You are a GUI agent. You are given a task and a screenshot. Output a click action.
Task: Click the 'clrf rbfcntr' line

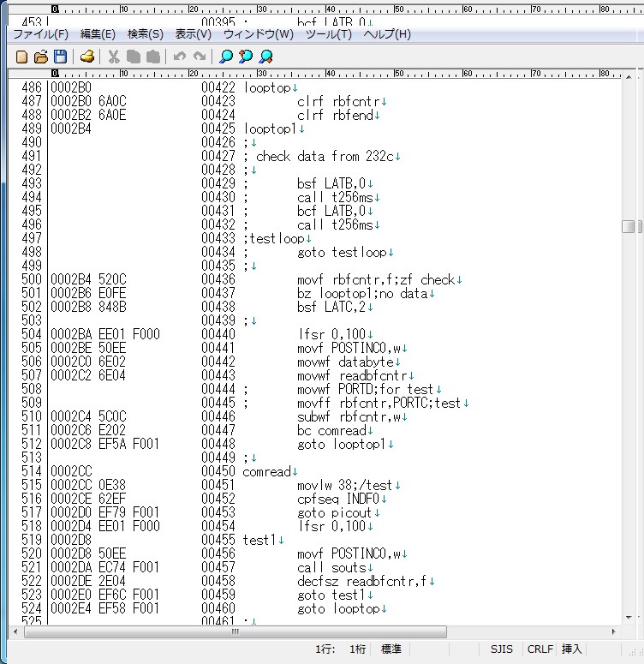click(338, 102)
